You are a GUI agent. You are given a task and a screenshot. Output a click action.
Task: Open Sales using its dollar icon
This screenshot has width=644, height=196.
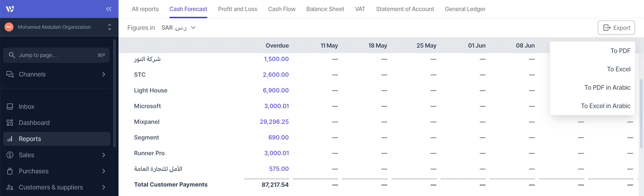tap(10, 155)
